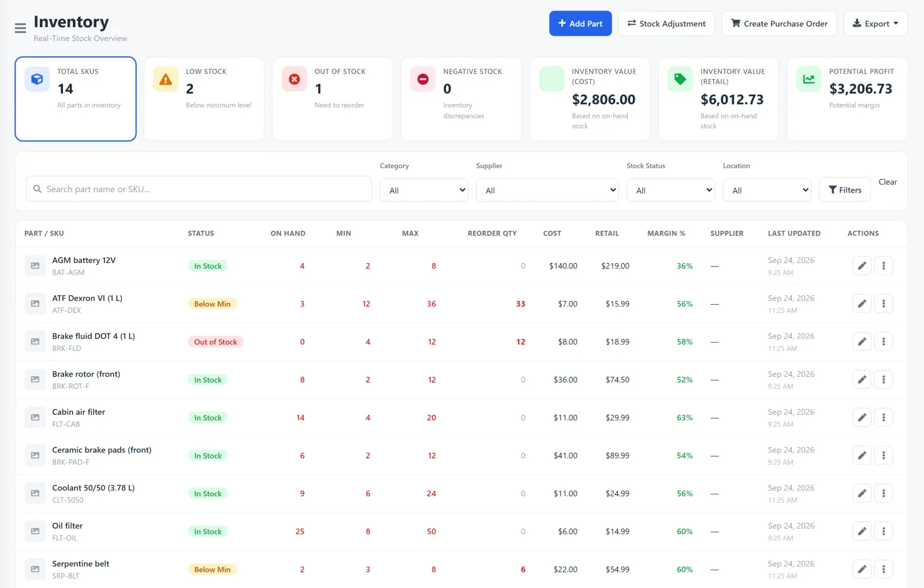Open more actions for Cabin air filter
This screenshot has height=588, width=924.
pyautogui.click(x=884, y=417)
